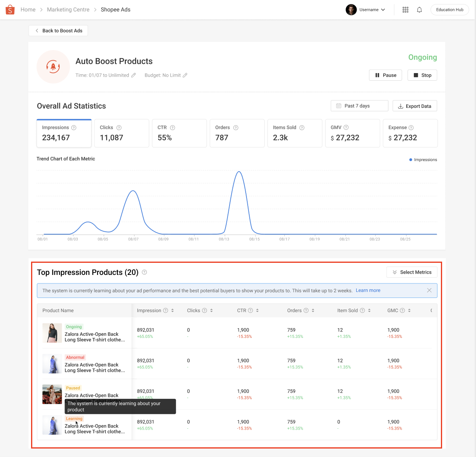Edit campaign time pencil icon
The image size is (476, 457).
pos(134,75)
